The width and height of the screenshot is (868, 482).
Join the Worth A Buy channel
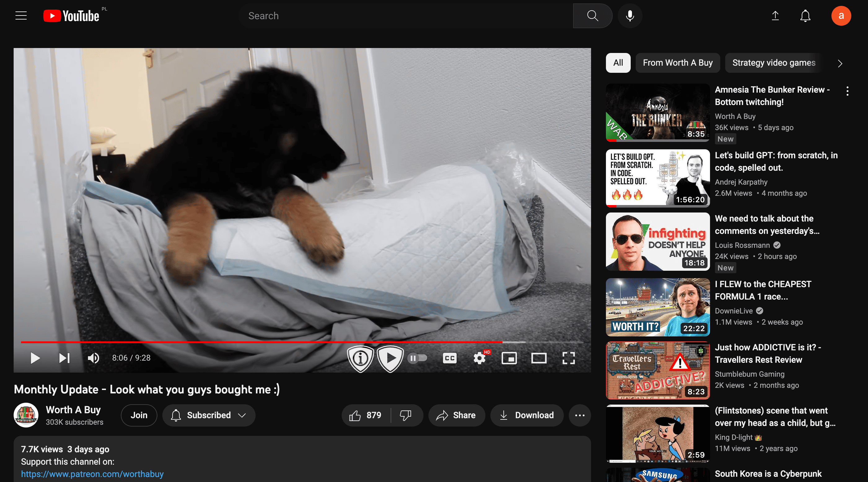coord(139,415)
